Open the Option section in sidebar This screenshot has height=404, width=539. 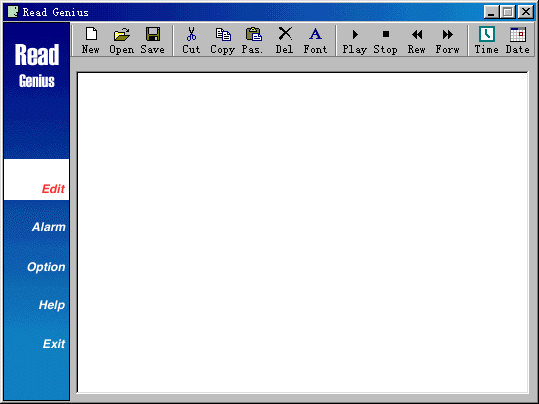point(46,267)
